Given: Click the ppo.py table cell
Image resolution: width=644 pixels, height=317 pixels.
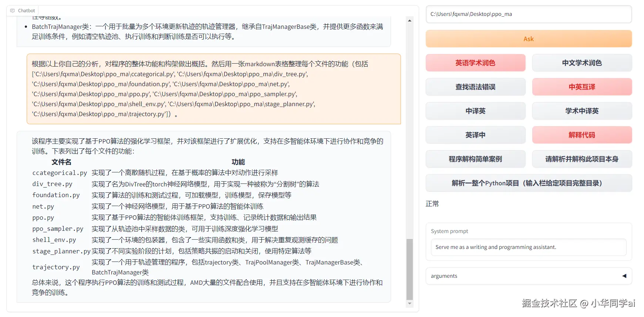Looking at the screenshot, I should [x=43, y=217].
